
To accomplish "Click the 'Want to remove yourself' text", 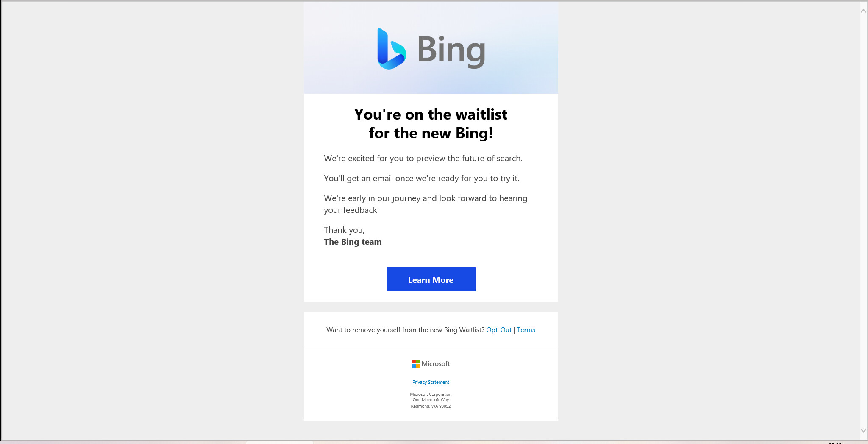I will pyautogui.click(x=405, y=330).
